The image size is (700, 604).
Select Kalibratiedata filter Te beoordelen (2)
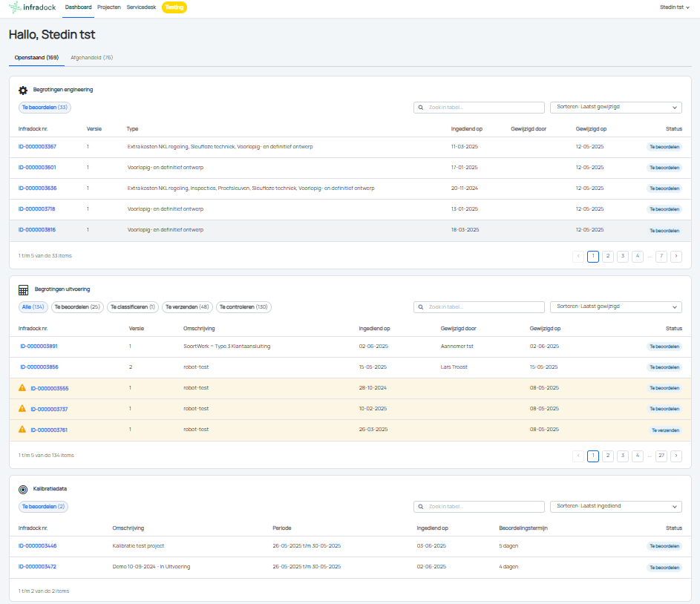[43, 507]
